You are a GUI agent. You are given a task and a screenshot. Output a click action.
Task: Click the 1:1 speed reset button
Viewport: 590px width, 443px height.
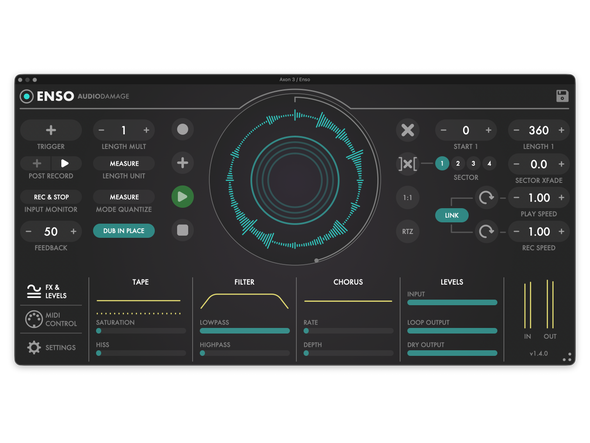(408, 198)
